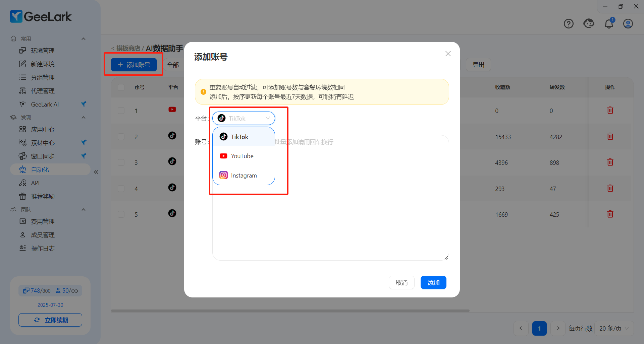Screen dimensions: 644x344
Task: Go to the previous page arrow
Action: (x=521, y=328)
